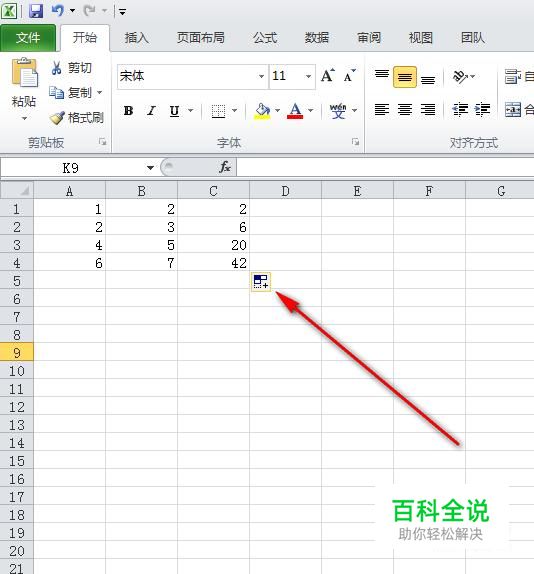The image size is (534, 574).
Task: Apply red font color A
Action: coord(295,111)
